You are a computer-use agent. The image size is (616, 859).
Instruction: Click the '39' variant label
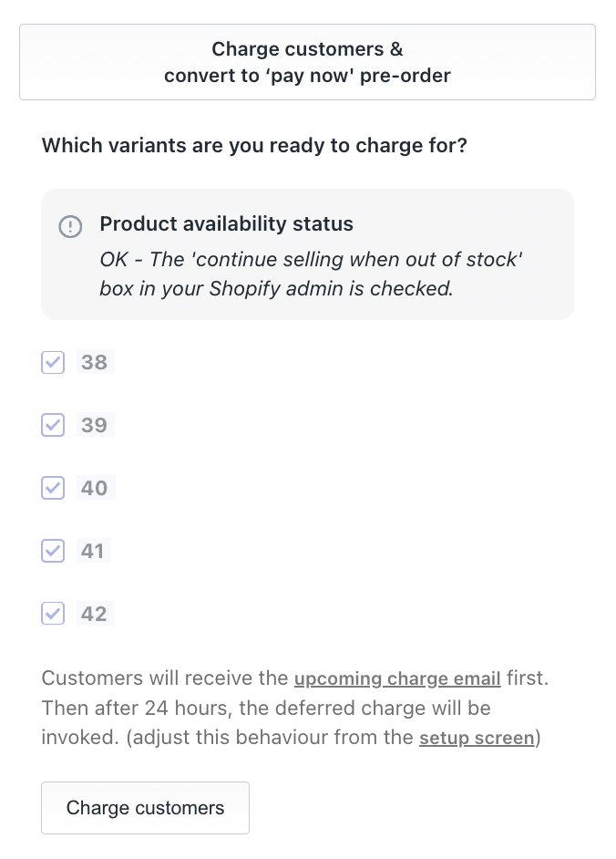(95, 425)
